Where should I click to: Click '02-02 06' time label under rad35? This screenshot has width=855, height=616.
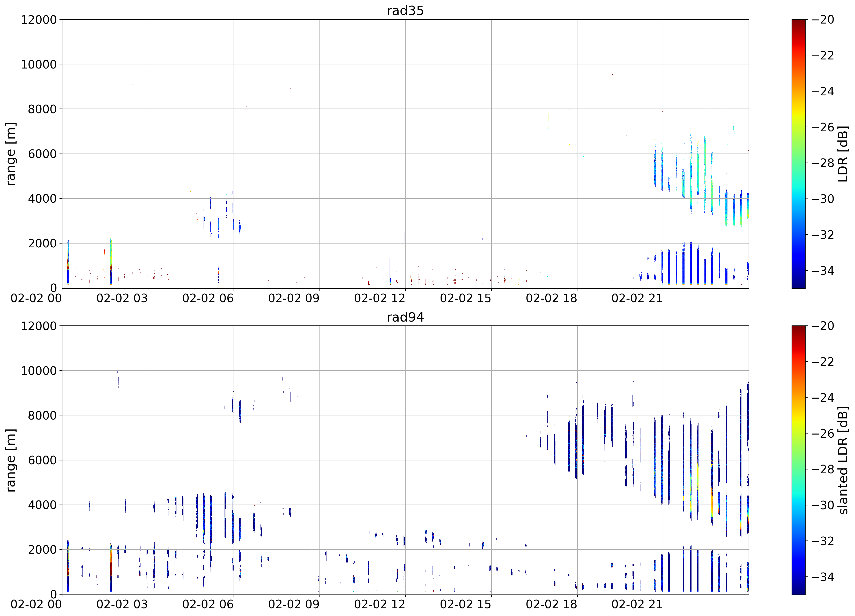pyautogui.click(x=208, y=298)
